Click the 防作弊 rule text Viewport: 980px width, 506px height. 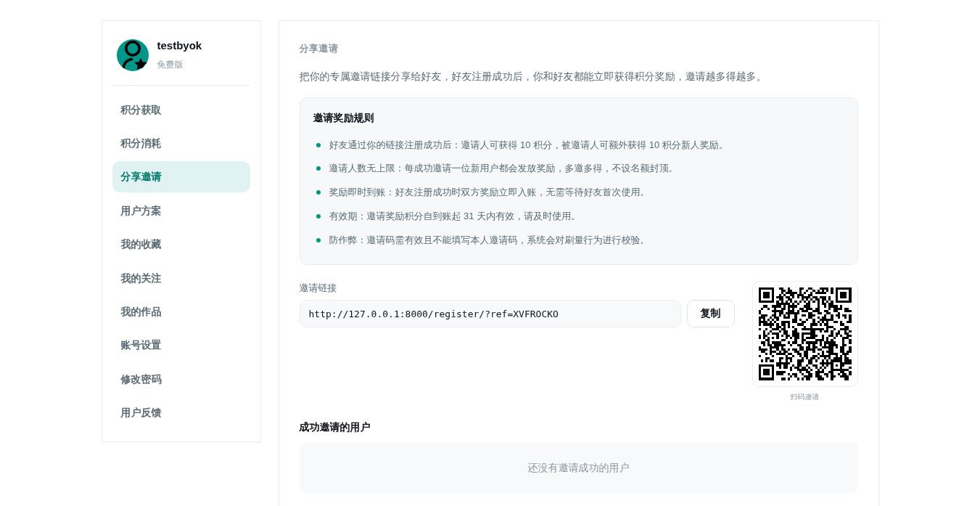(488, 240)
